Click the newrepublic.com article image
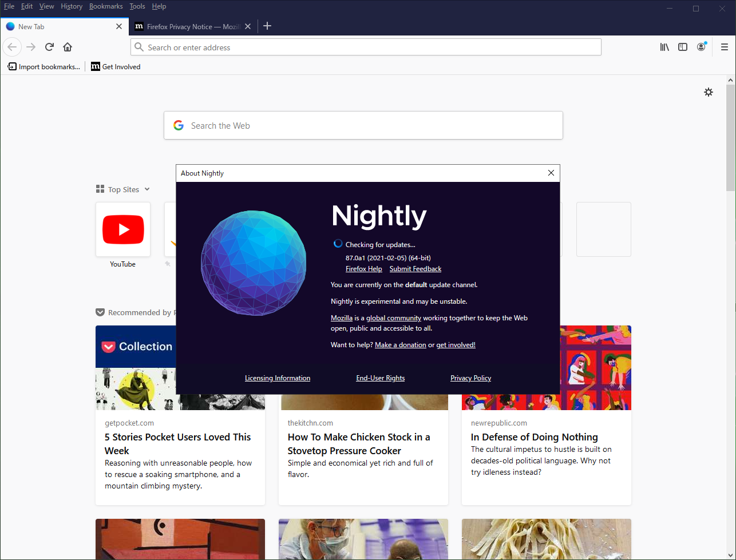736x560 pixels. [x=595, y=367]
